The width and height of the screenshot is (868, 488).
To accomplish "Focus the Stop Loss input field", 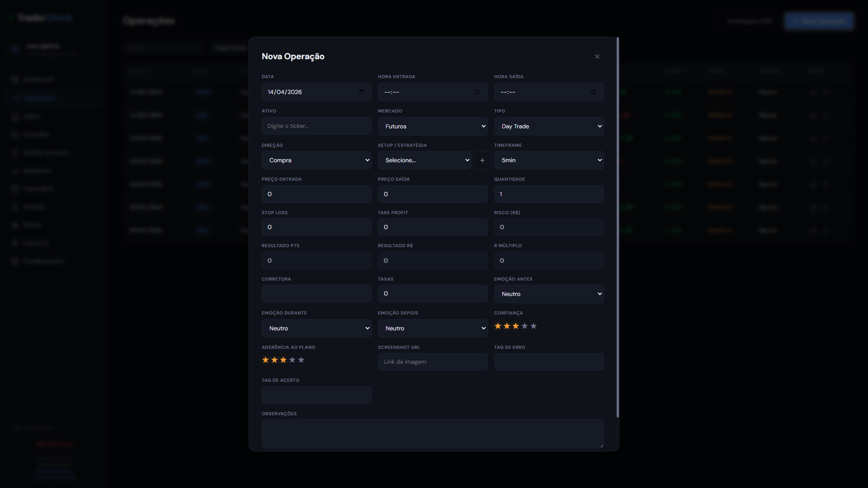I will click(316, 227).
